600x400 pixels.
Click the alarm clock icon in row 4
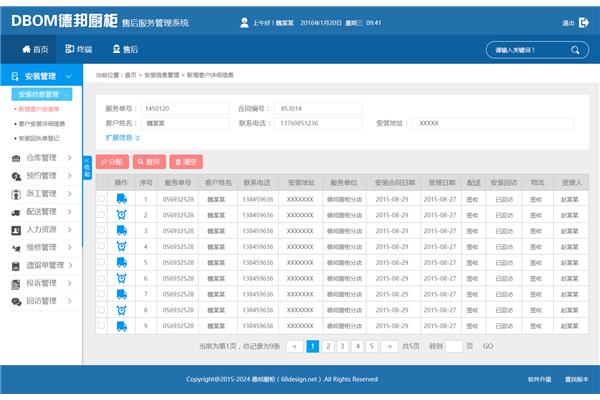pos(122,247)
